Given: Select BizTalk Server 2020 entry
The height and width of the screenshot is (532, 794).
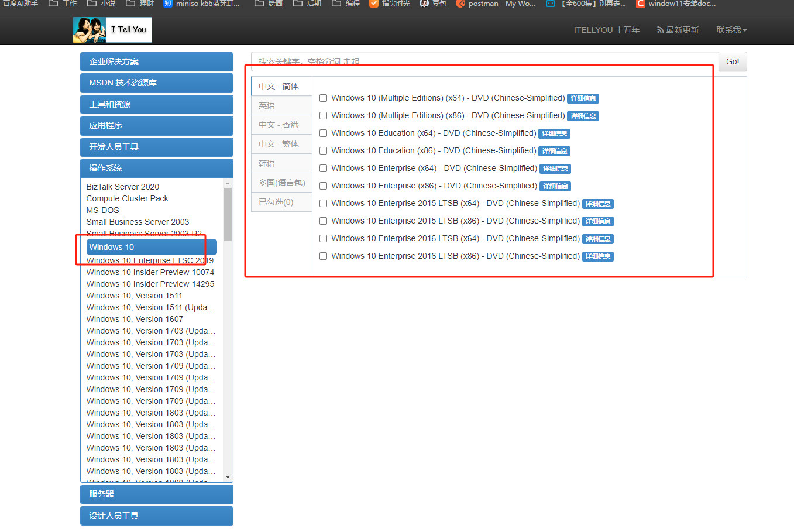Looking at the screenshot, I should (x=123, y=187).
